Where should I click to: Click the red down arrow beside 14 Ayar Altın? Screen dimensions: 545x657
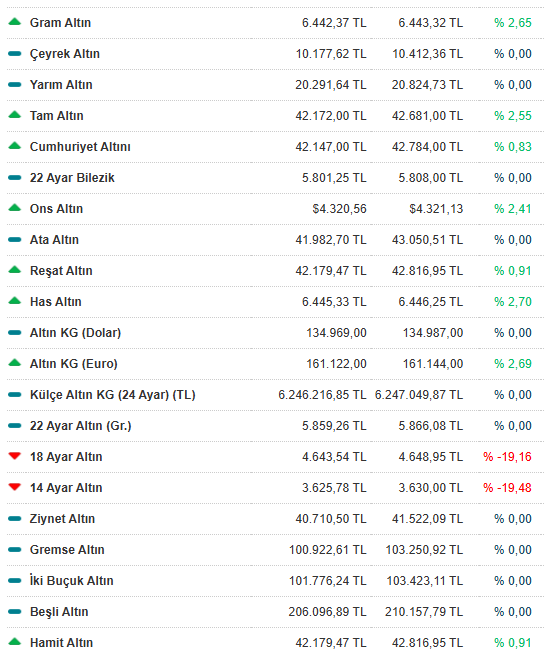click(x=15, y=487)
